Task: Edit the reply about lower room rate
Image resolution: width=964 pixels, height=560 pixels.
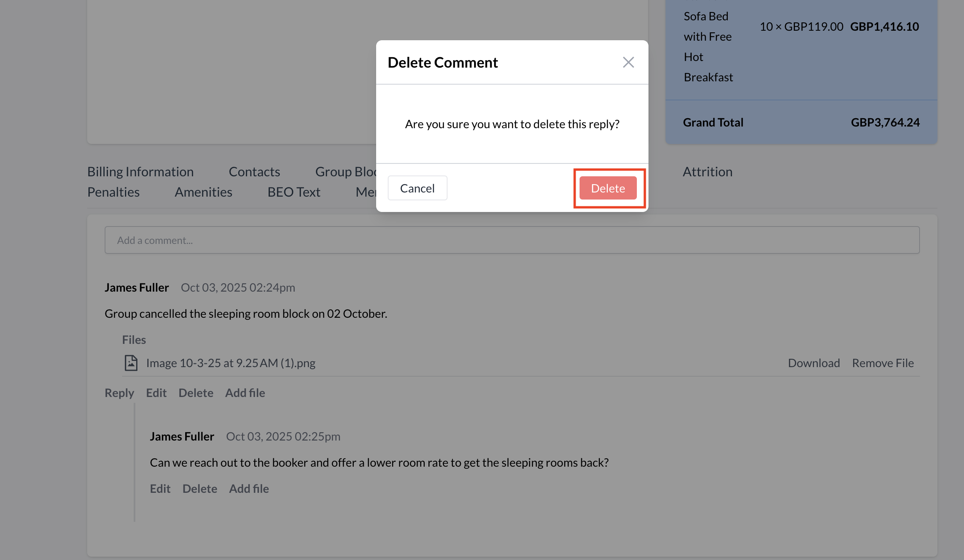Action: click(160, 489)
